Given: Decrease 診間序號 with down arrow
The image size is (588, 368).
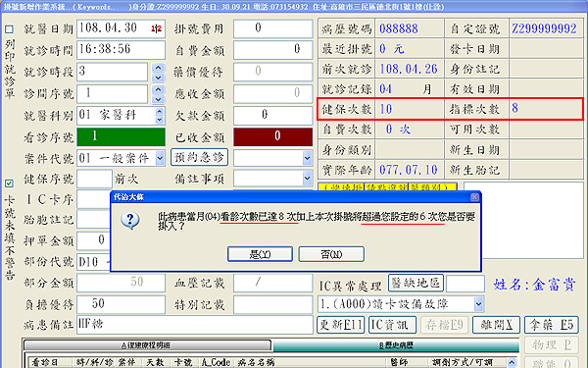Looking at the screenshot, I should pyautogui.click(x=158, y=99).
